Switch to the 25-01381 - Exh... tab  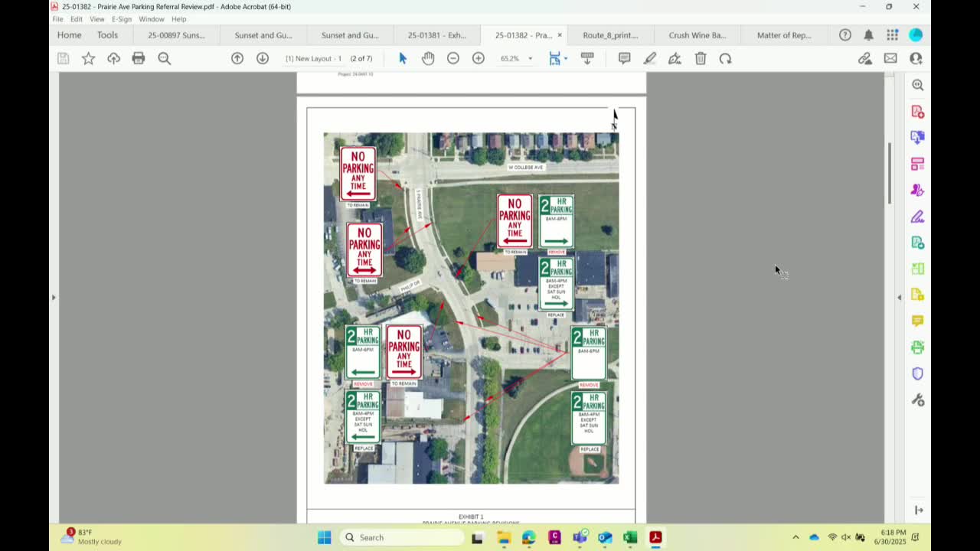click(436, 35)
